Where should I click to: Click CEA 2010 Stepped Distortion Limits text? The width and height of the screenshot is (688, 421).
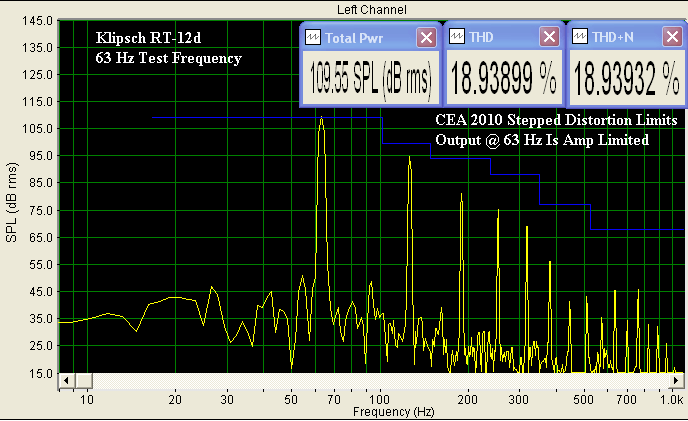coord(556,120)
